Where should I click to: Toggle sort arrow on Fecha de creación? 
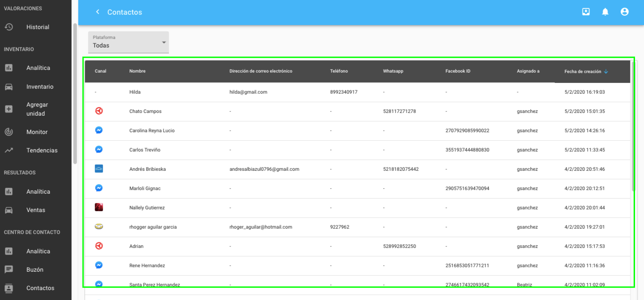[x=606, y=71]
